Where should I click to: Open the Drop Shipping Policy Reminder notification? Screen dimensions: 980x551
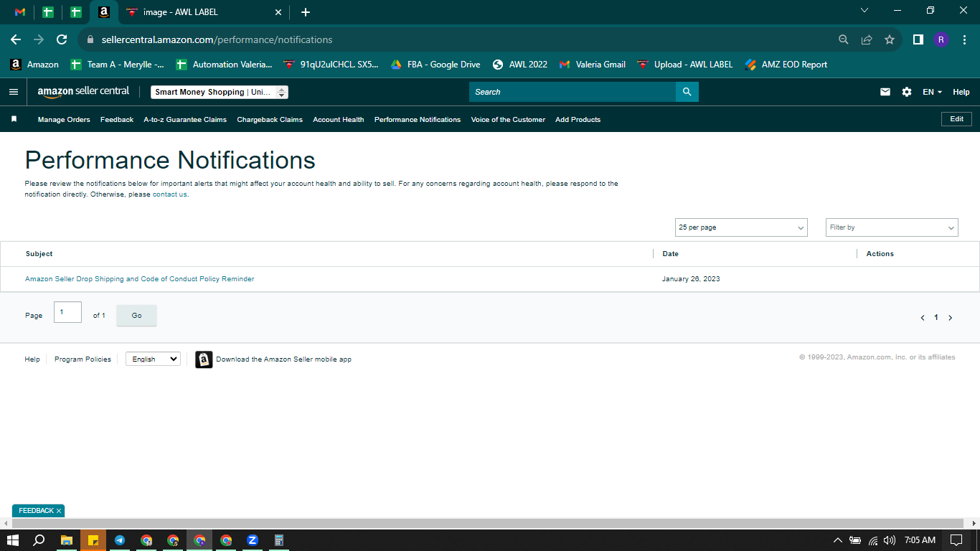(140, 279)
